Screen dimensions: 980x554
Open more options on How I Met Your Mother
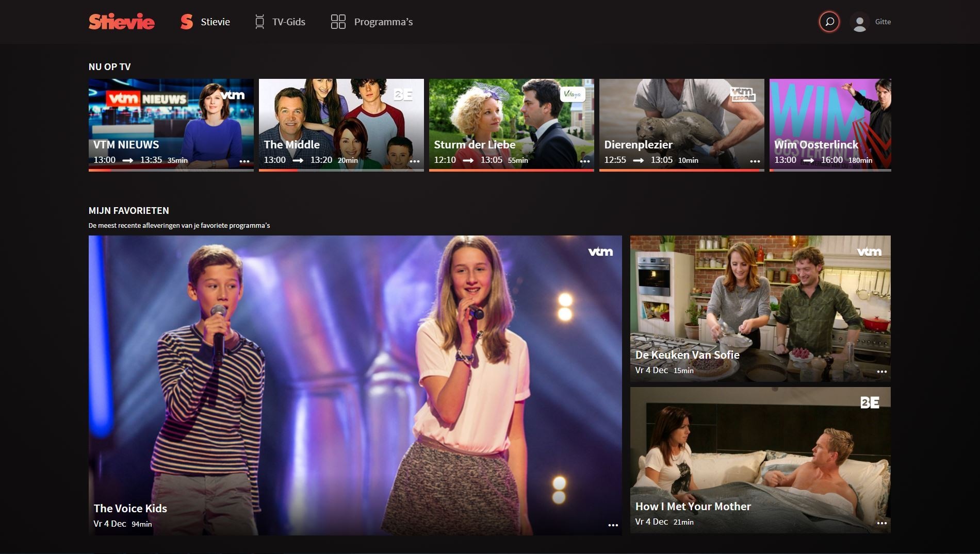882,523
